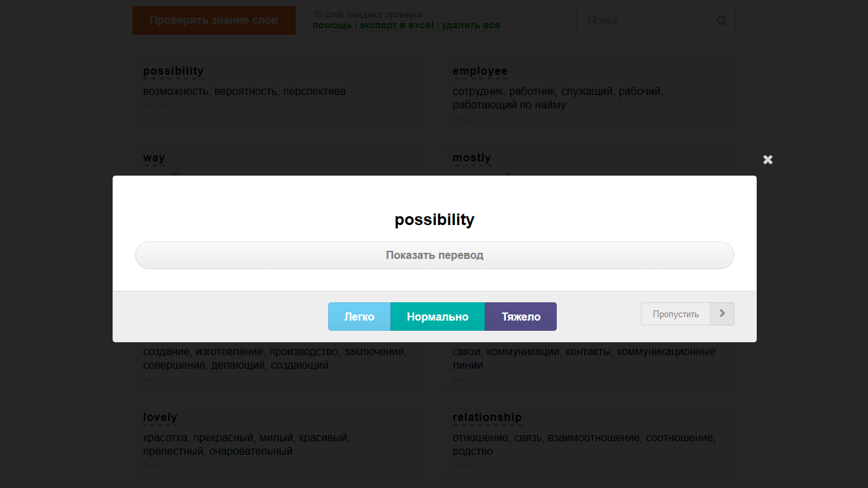The width and height of the screenshot is (868, 488).
Task: Open the word 'possibility' in the background list
Action: coord(173,71)
